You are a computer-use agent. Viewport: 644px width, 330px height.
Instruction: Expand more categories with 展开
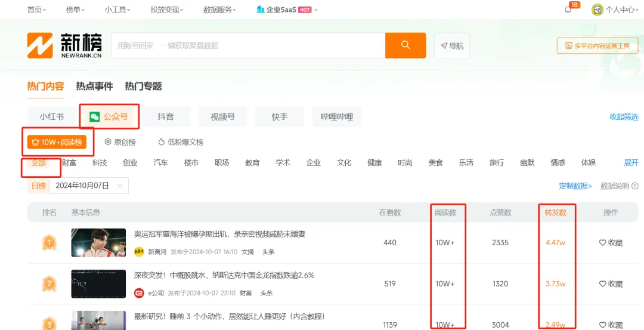[x=631, y=163]
